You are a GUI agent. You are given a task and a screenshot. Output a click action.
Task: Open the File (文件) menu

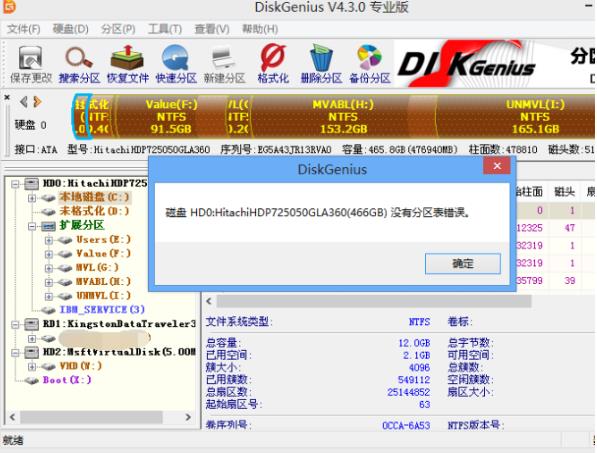tap(24, 29)
